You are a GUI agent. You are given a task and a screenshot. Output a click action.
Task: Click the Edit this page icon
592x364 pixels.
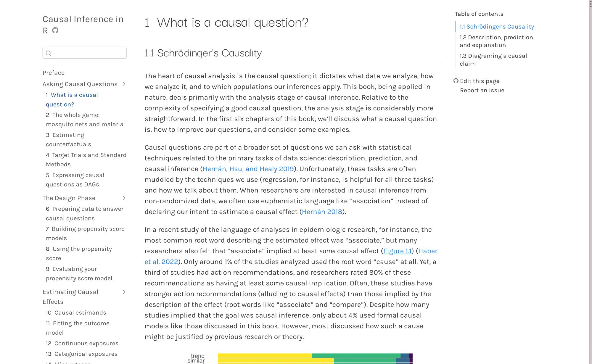coord(456,81)
